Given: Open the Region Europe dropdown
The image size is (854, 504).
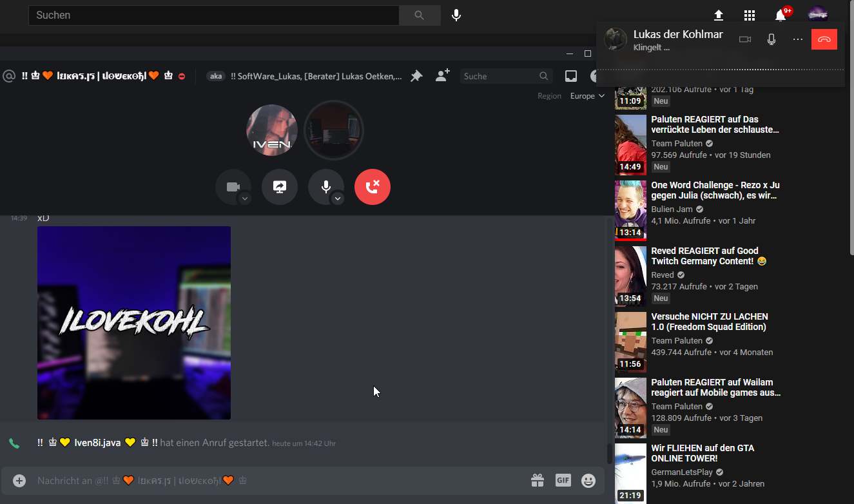Looking at the screenshot, I should (587, 96).
